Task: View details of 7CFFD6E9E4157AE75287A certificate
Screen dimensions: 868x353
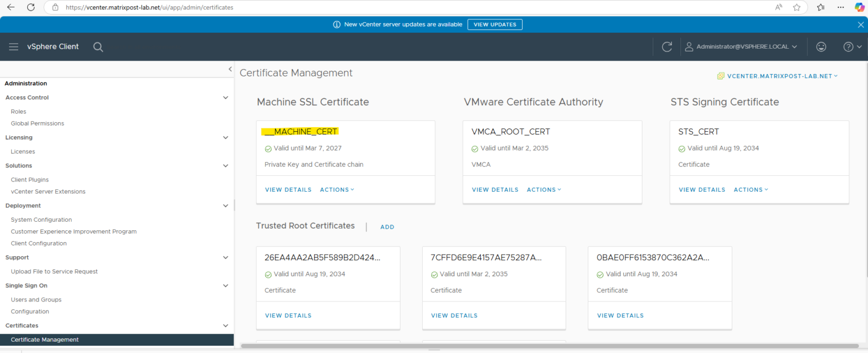Action: coord(454,316)
